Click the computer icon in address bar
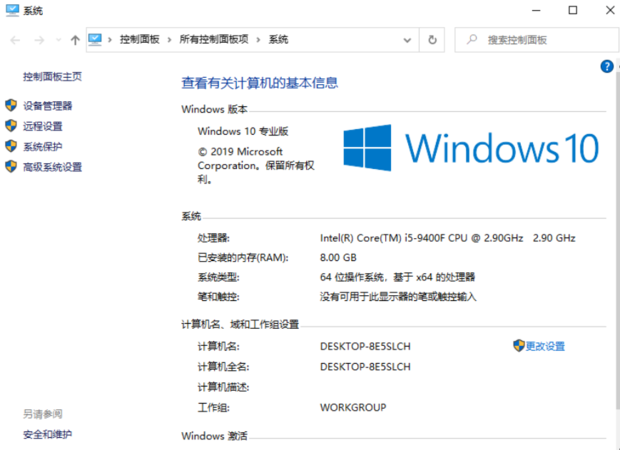620x450 pixels. 95,40
